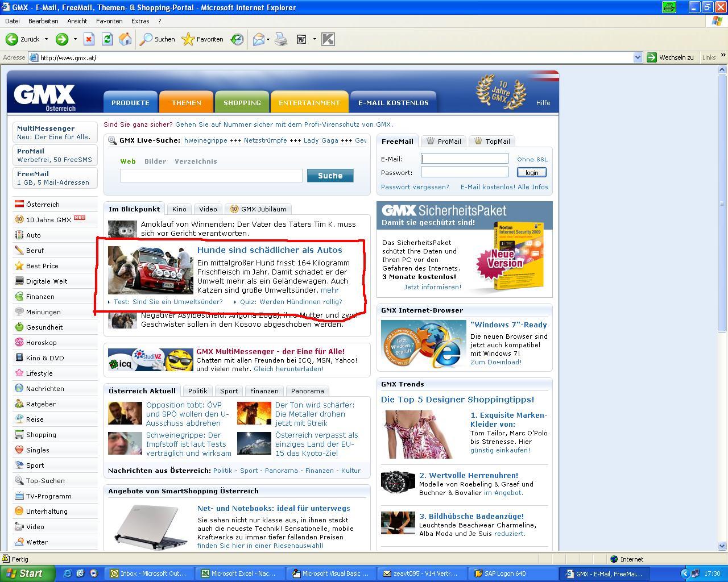This screenshot has width=728, height=582.
Task: Switch to the GMX Jubiläum tab
Action: coord(258,209)
